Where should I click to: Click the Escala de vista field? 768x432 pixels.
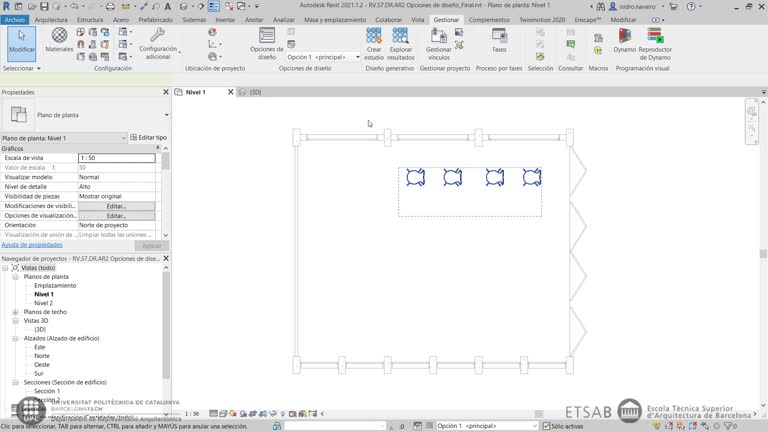click(116, 158)
